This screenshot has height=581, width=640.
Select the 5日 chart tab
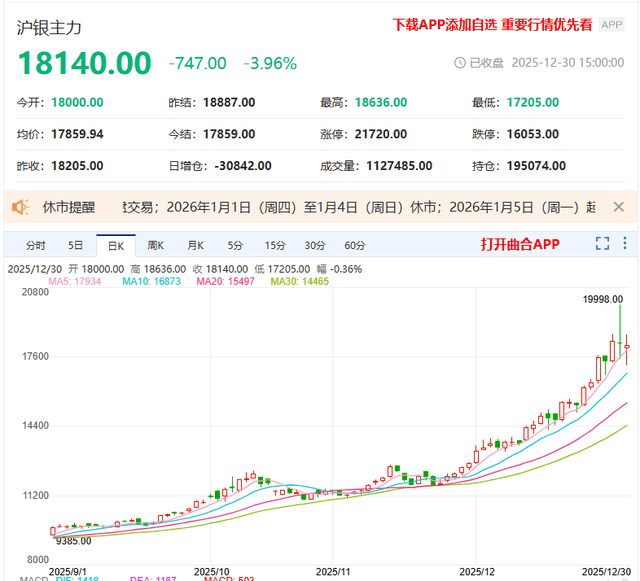pos(76,245)
